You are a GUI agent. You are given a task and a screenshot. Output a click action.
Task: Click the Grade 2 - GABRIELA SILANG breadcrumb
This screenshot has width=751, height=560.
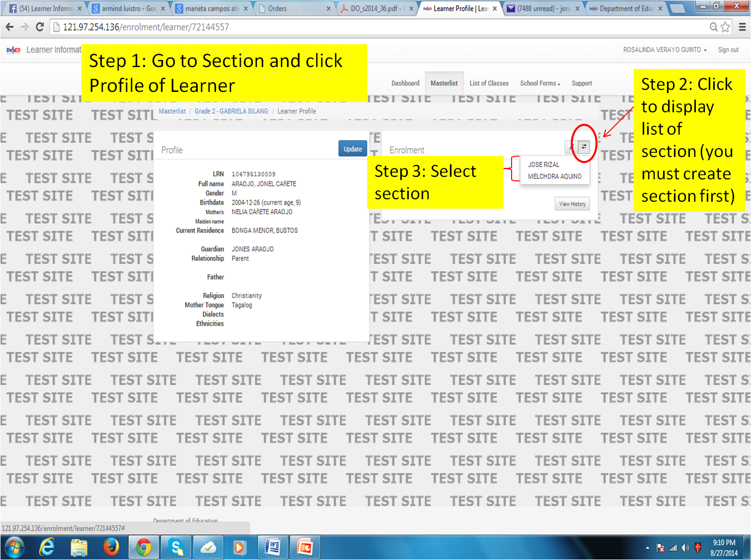pyautogui.click(x=231, y=111)
